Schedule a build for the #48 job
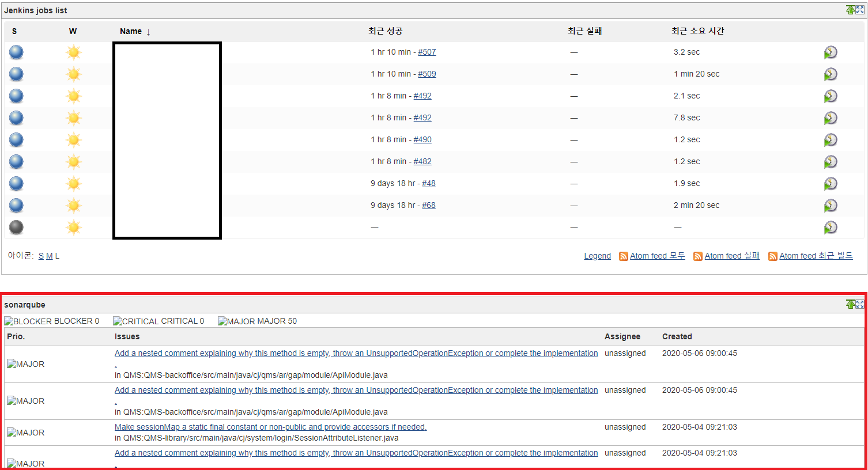The height and width of the screenshot is (470, 868). tap(830, 184)
